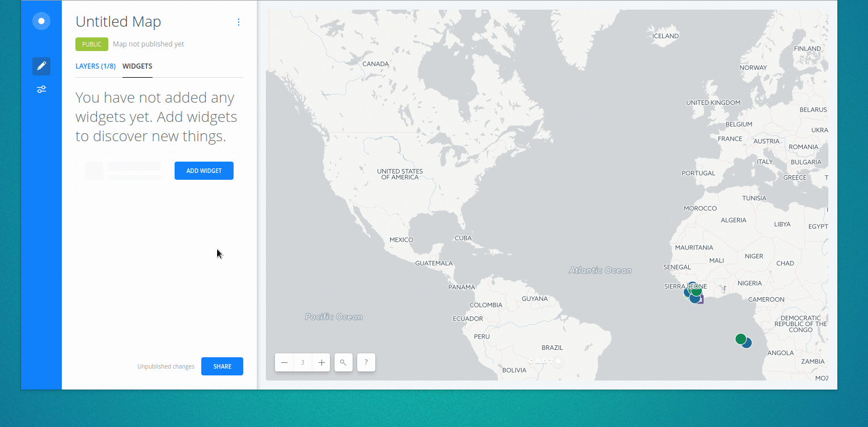Click the Libya map label
This screenshot has height=427, width=868.
(782, 225)
